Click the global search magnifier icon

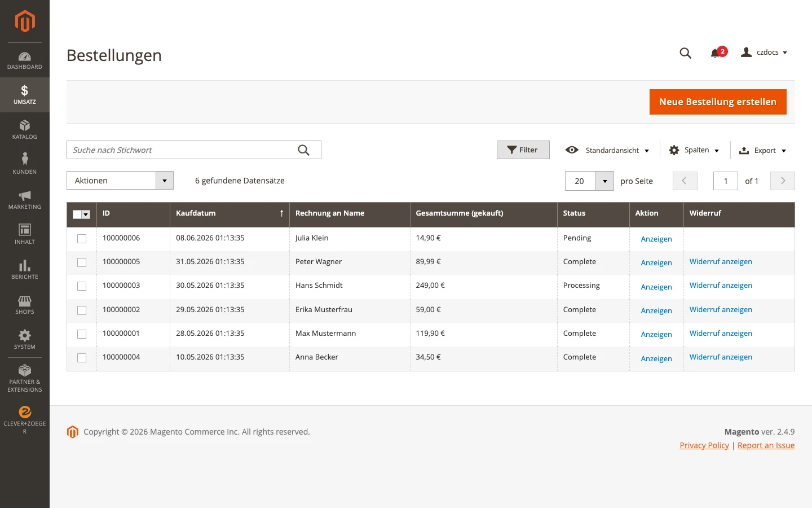686,53
